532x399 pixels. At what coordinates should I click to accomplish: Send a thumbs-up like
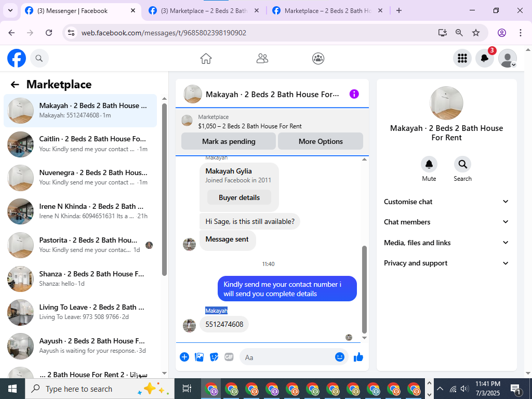[x=358, y=357]
